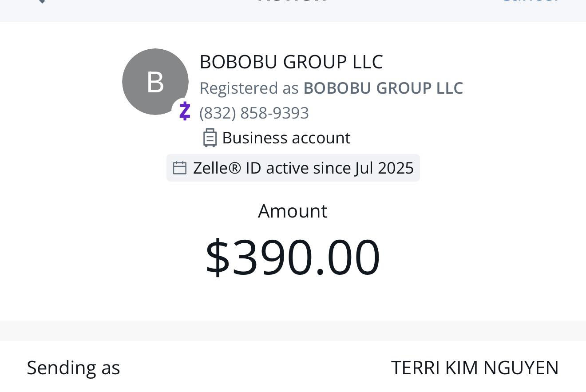
Task: Tap the purple Zelle Z badge
Action: pyautogui.click(x=185, y=111)
